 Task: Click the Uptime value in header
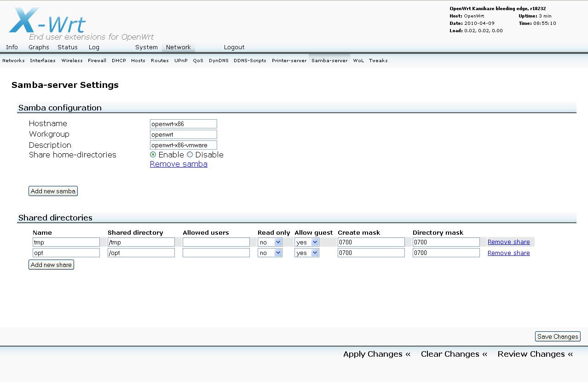545,16
